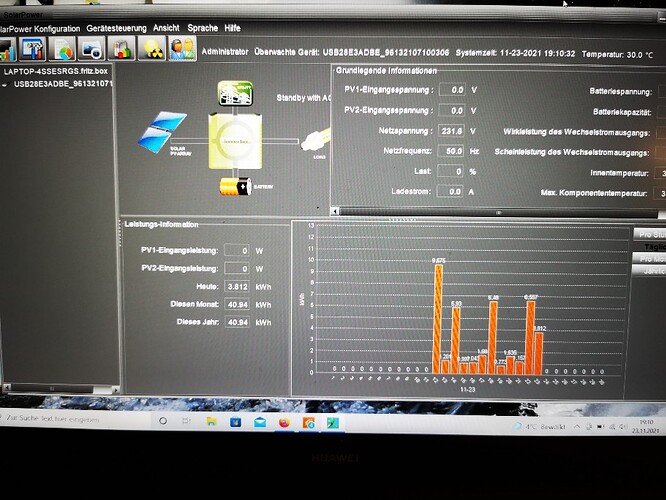Viewport: 666px width, 500px height.
Task: Open the Mail app from the taskbar
Action: [x=260, y=422]
